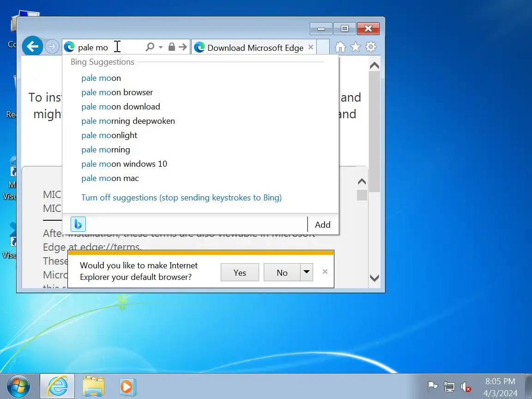
Task: Click Action Center flag tray icon
Action: click(432, 387)
